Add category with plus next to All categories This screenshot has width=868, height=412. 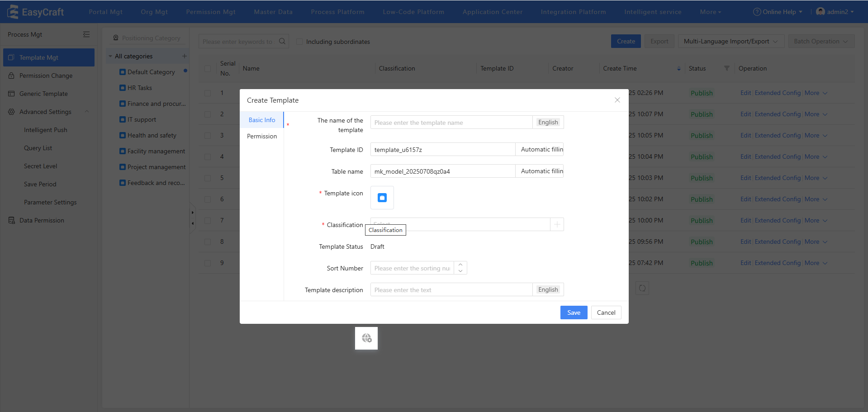point(184,56)
